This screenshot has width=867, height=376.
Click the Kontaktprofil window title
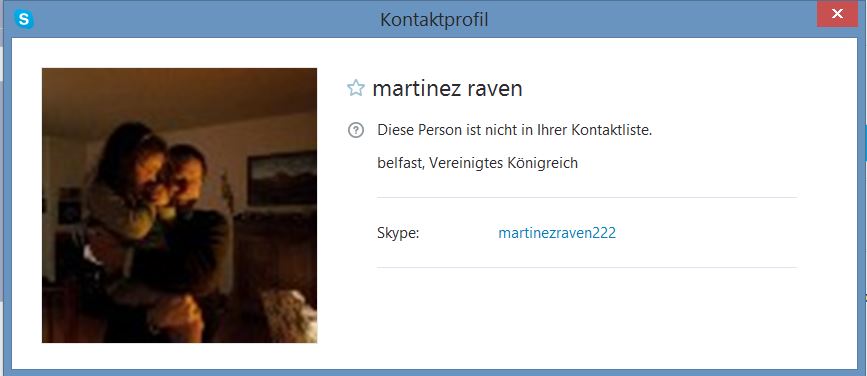click(434, 20)
